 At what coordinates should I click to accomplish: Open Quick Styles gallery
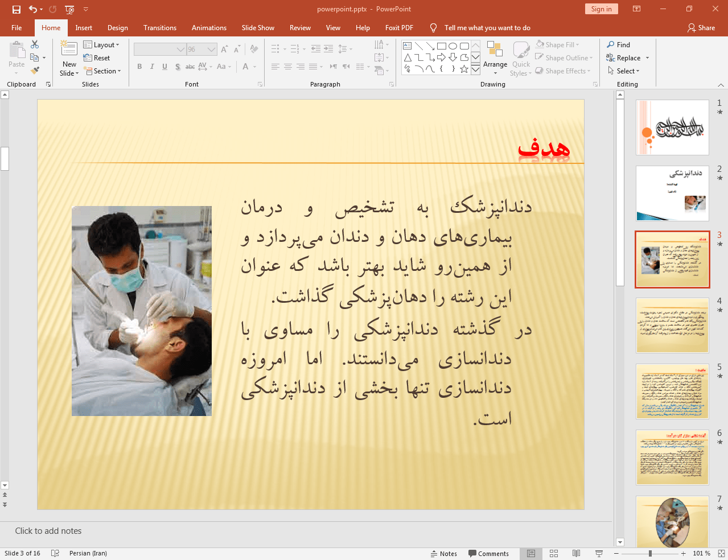[x=521, y=58]
